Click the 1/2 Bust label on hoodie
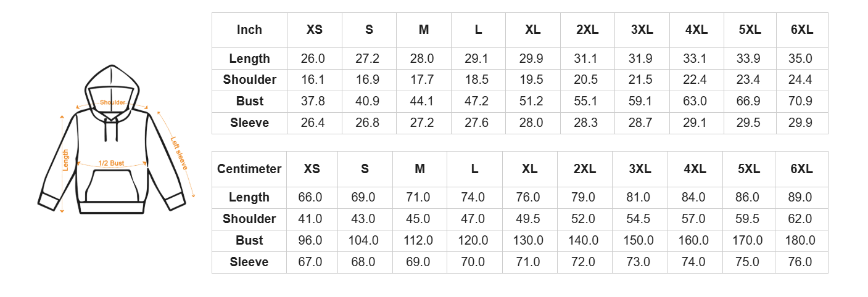The height and width of the screenshot is (297, 868). pos(112,163)
